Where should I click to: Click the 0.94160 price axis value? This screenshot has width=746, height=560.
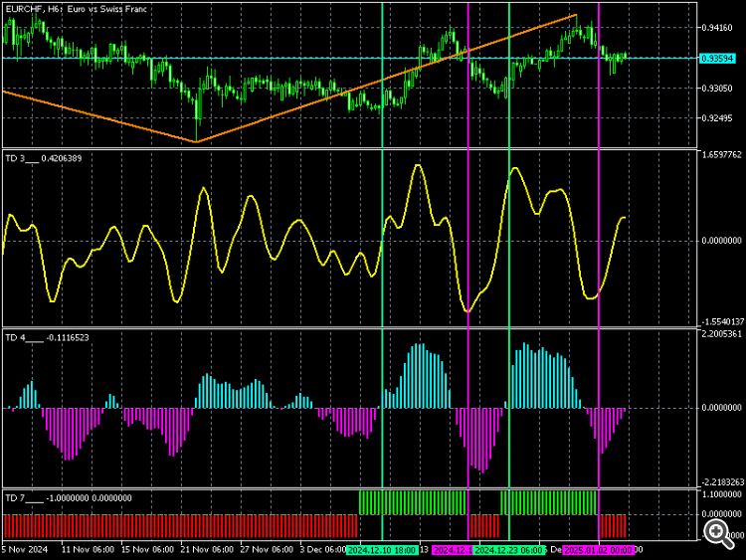[x=717, y=28]
